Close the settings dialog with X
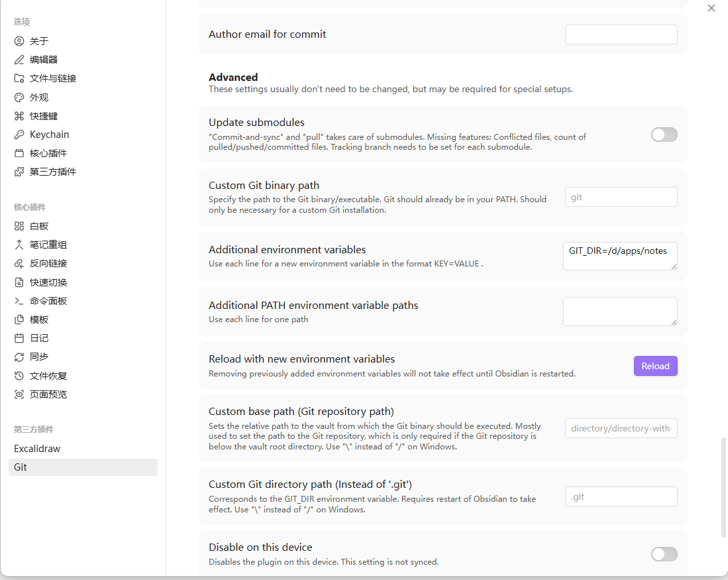Screen dimensions: 728x580 [711, 8]
